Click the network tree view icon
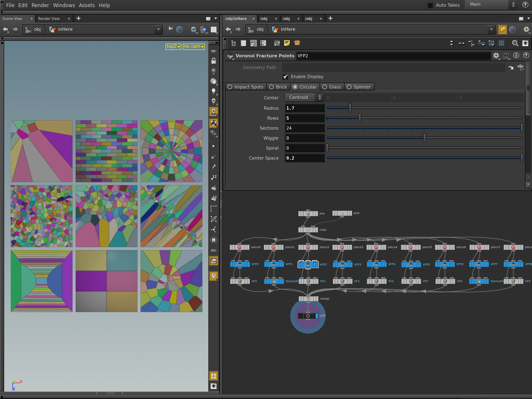Image resolution: width=532 pixels, height=399 pixels. [234, 43]
